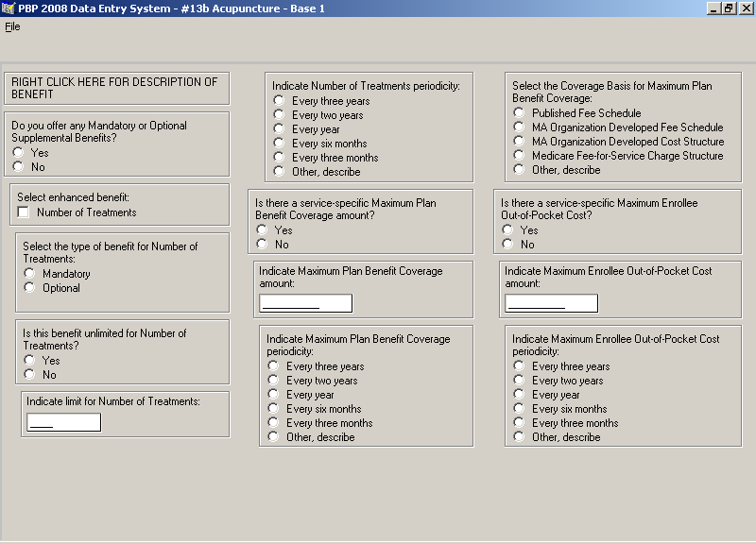The height and width of the screenshot is (544, 756).
Task: Pick Every three months for Treatments periodicity
Action: [x=279, y=157]
